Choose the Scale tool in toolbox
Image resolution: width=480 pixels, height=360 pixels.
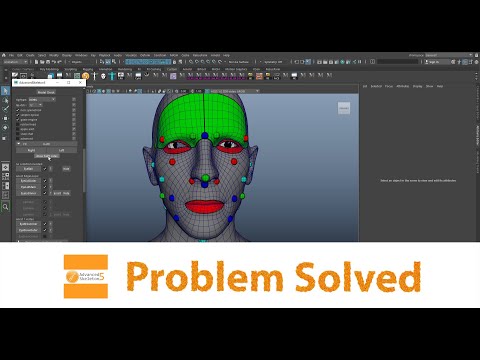(x=5, y=137)
